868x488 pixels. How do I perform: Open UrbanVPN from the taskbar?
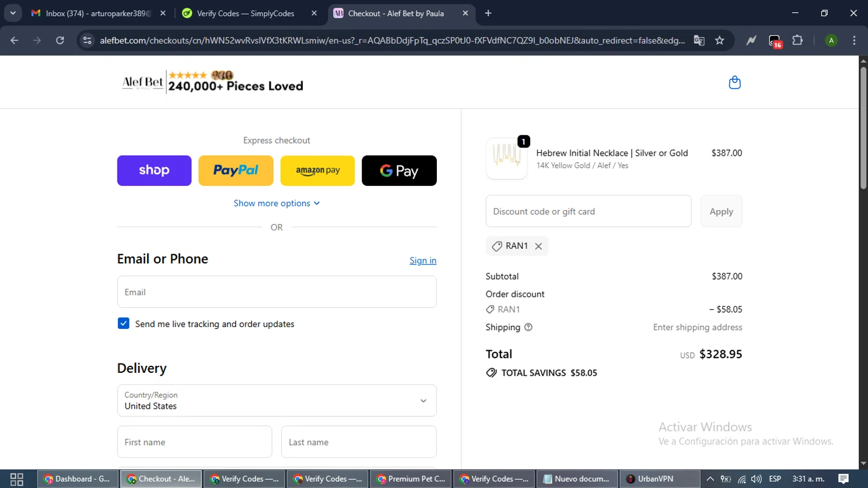click(x=660, y=479)
